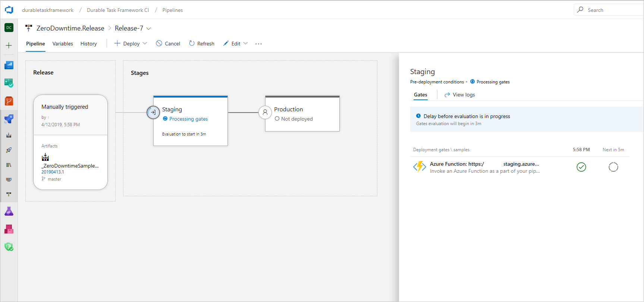Select the Production stage card
Screen dimensions: 644x302
pos(302,114)
